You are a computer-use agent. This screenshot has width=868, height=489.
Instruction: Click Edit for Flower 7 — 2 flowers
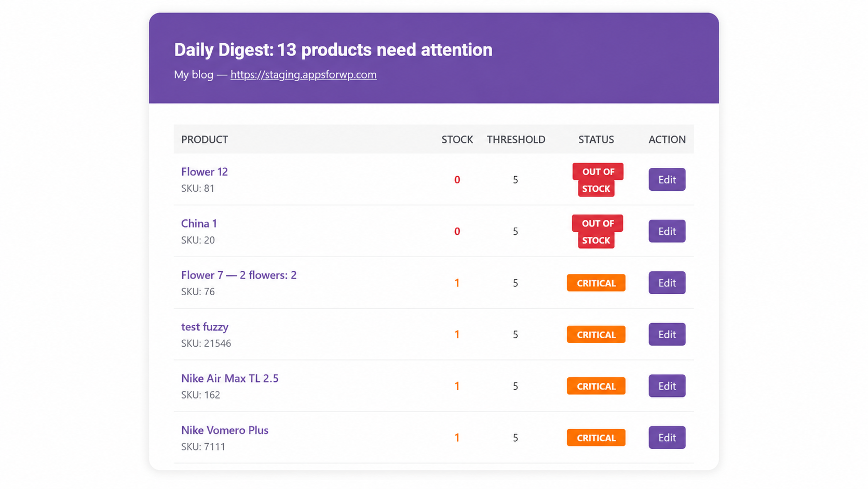(x=667, y=283)
